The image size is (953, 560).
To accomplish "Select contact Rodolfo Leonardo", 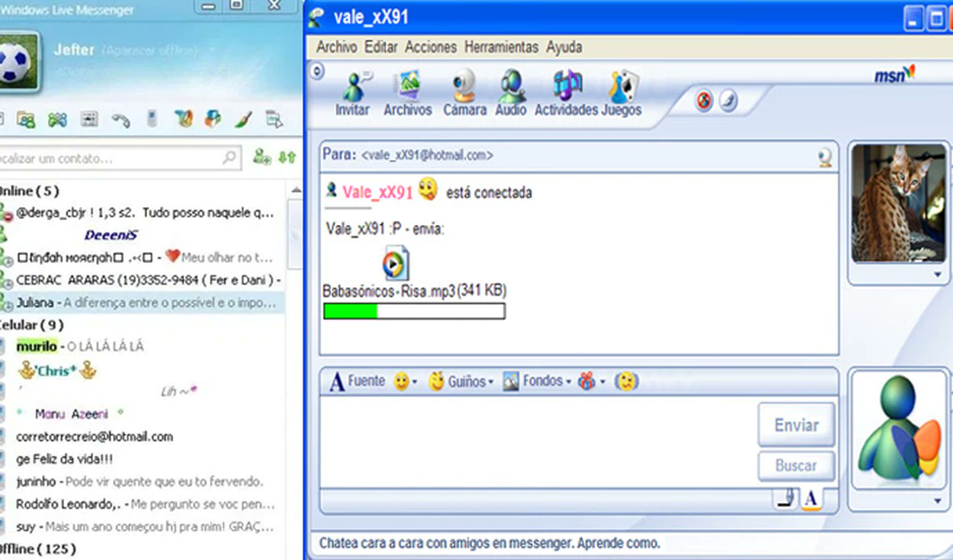I will (x=143, y=504).
